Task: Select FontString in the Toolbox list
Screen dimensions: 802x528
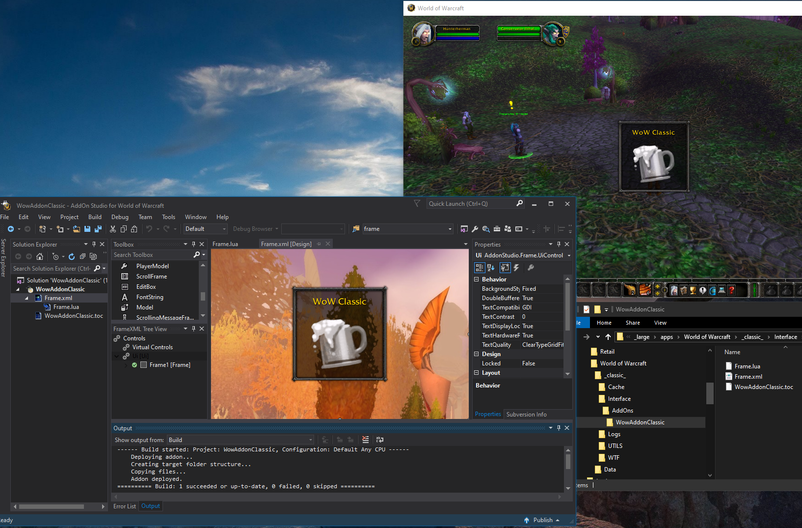Action: (149, 297)
